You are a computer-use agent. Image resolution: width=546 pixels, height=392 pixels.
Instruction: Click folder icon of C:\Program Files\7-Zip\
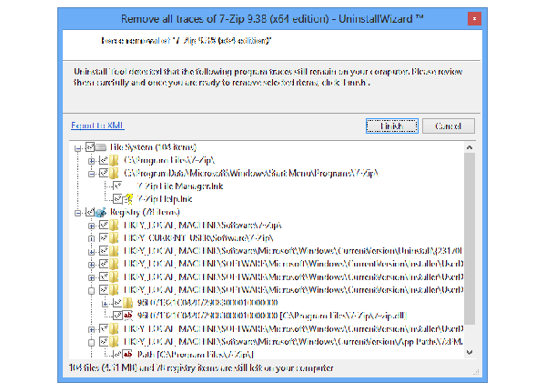click(114, 160)
